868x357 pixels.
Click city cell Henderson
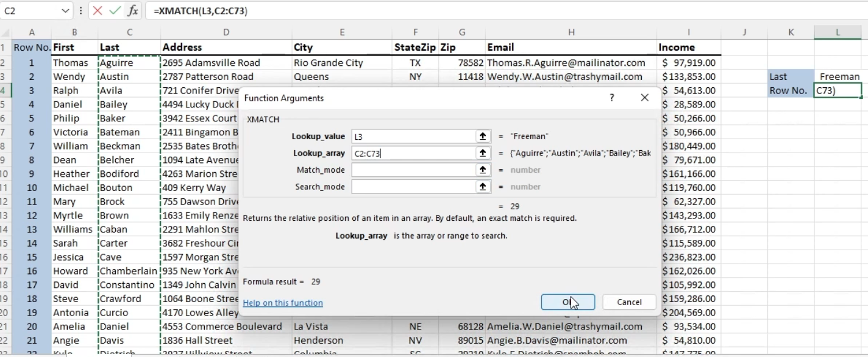click(342, 341)
